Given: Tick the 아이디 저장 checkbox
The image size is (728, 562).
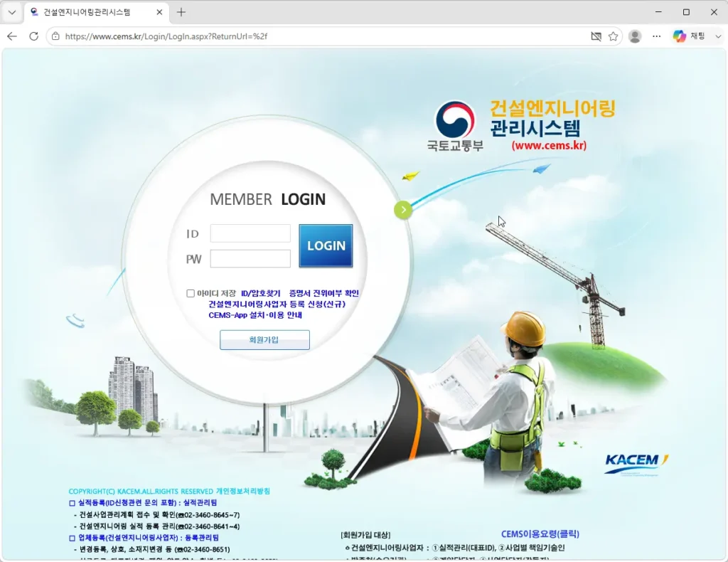Looking at the screenshot, I should pyautogui.click(x=191, y=294).
